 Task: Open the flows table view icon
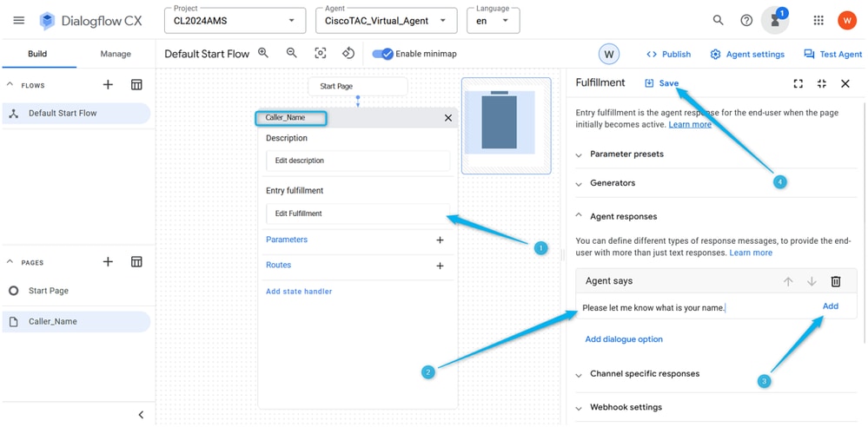(136, 85)
